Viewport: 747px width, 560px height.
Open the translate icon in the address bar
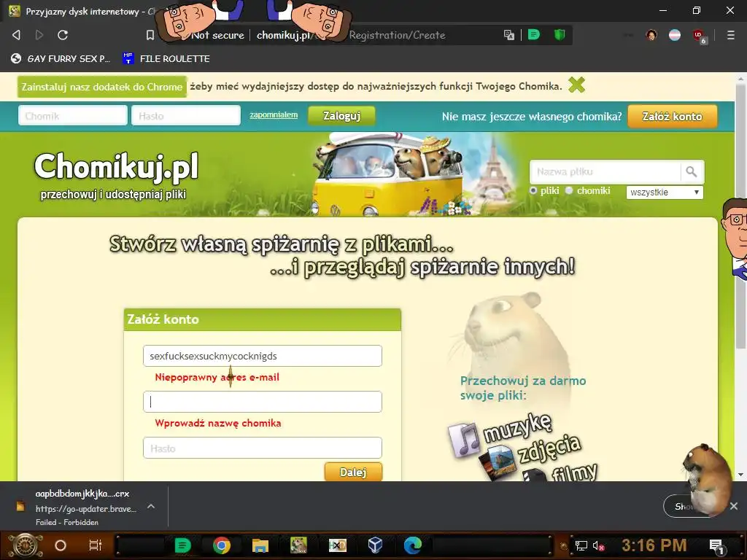[x=508, y=35]
